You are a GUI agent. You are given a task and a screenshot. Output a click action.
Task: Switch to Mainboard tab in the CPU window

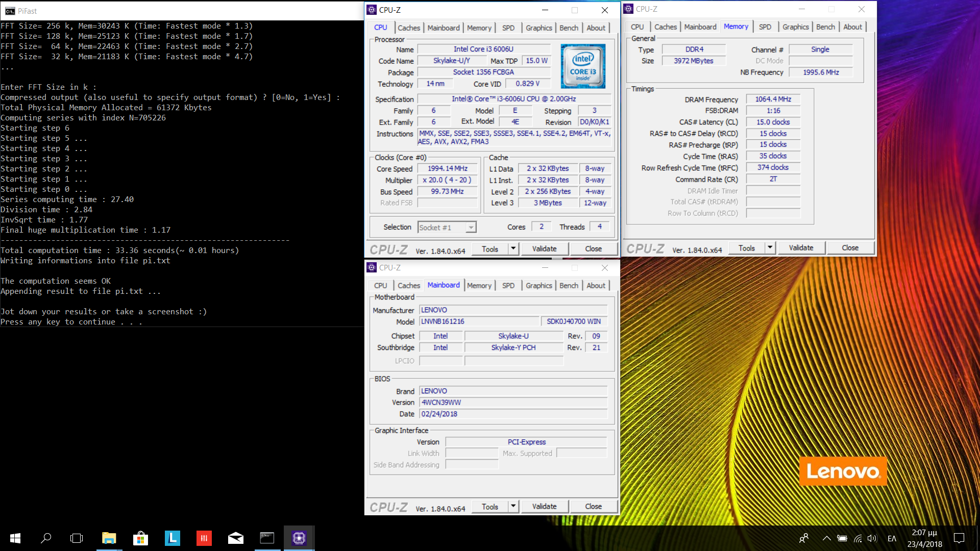click(x=444, y=28)
